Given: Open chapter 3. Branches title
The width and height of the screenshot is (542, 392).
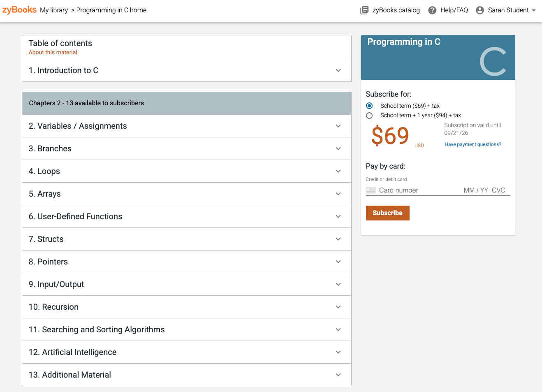Looking at the screenshot, I should pyautogui.click(x=50, y=148).
